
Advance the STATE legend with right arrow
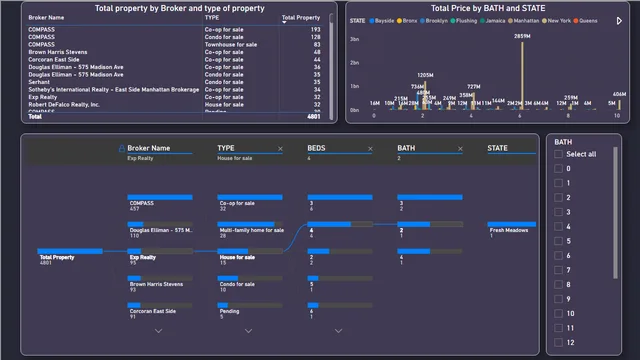(619, 21)
